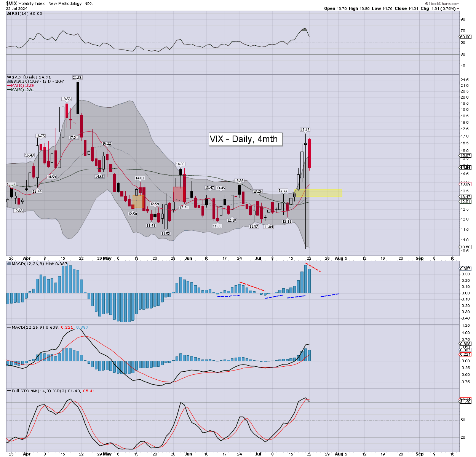Click the red MA(10) legend line marker

pyautogui.click(x=9, y=86)
